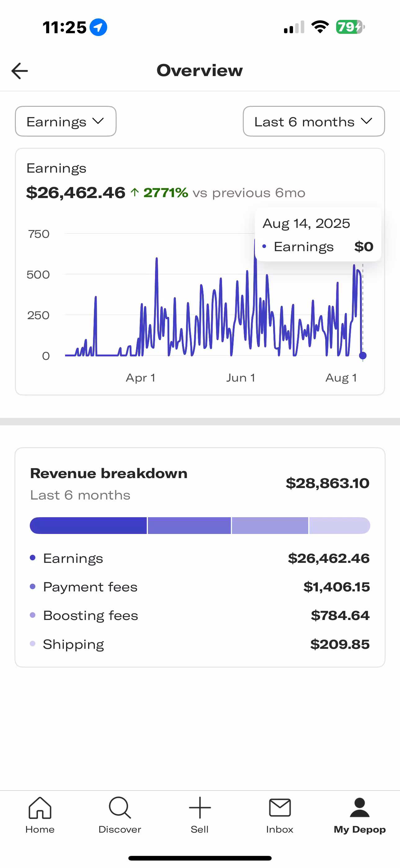The height and width of the screenshot is (868, 400).
Task: Tap the data point dot on the chart
Action: point(362,355)
